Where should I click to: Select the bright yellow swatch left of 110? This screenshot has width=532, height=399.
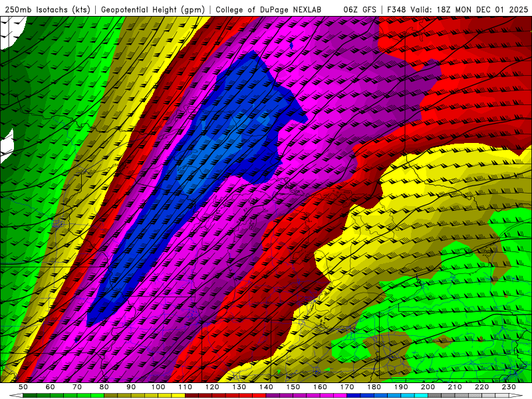(x=178, y=396)
